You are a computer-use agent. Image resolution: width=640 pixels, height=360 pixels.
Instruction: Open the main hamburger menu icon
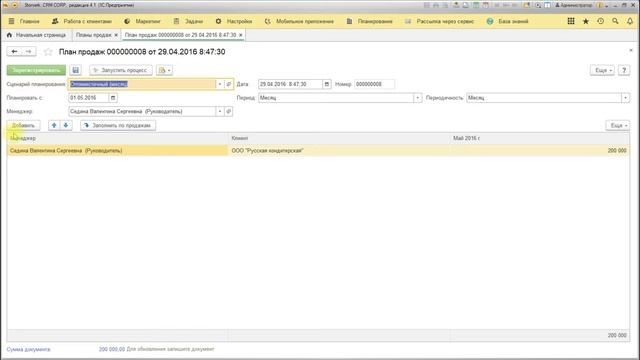pos(11,21)
